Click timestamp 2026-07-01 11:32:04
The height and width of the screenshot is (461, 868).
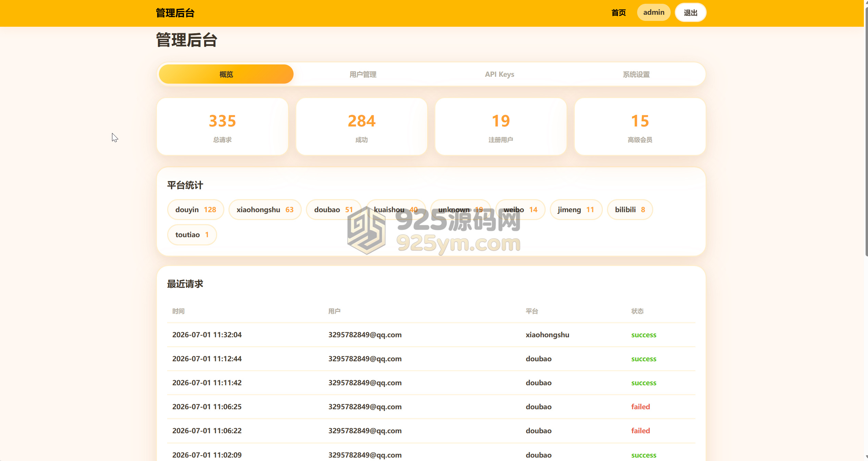207,335
